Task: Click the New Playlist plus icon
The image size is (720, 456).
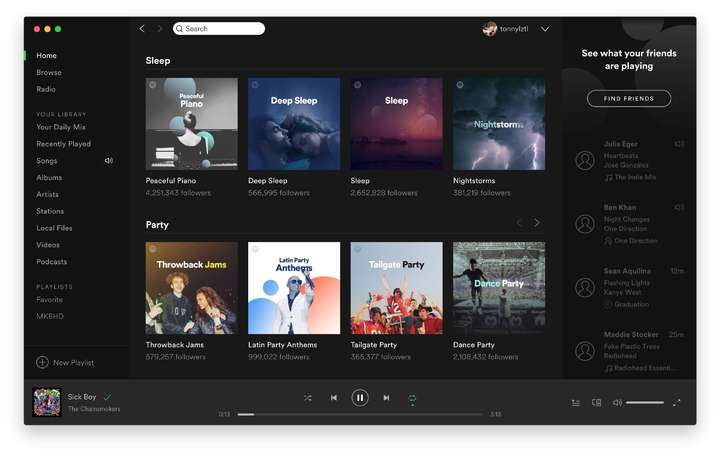Action: point(42,362)
